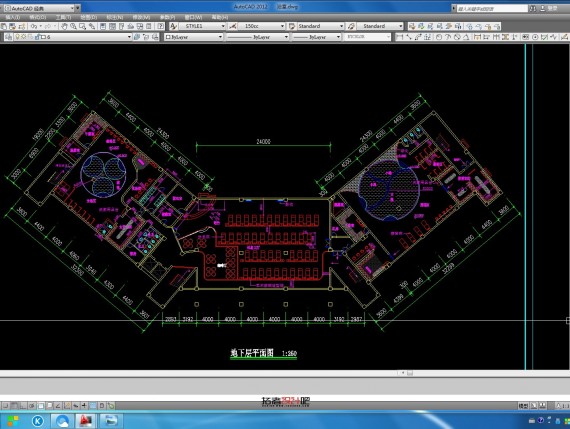The width and height of the screenshot is (570, 429).
Task: Click the Undo arrow icon
Action: 34,26
